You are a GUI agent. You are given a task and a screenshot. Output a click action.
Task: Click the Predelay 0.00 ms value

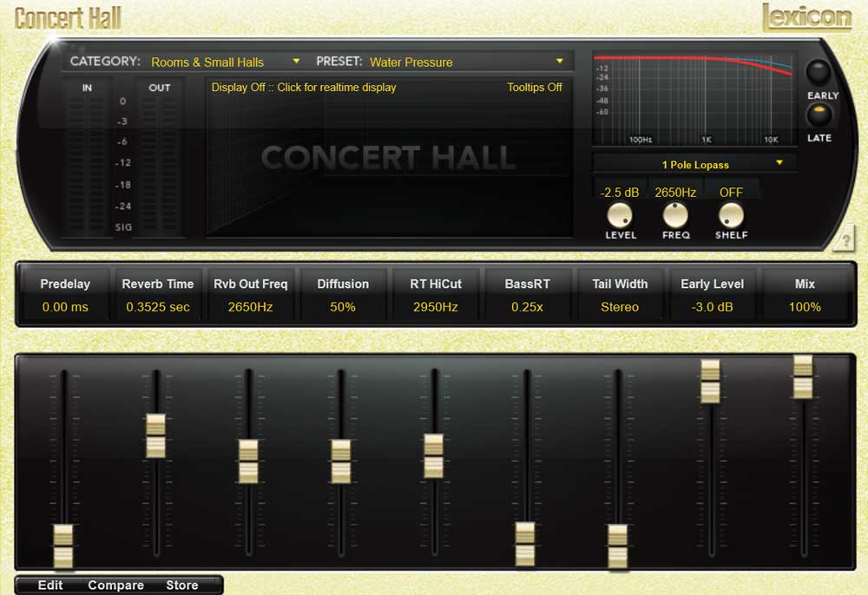(x=65, y=307)
